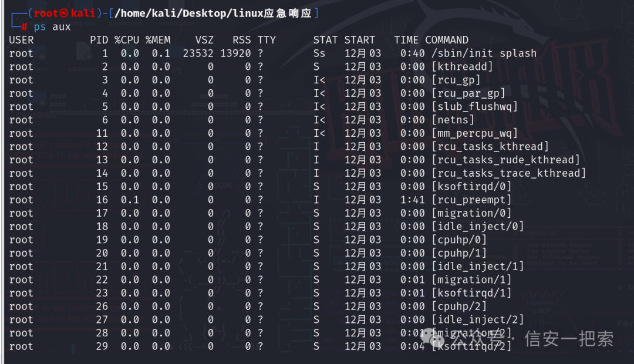Click the %CPU value 0.1 for rcu_preempt

pos(130,200)
